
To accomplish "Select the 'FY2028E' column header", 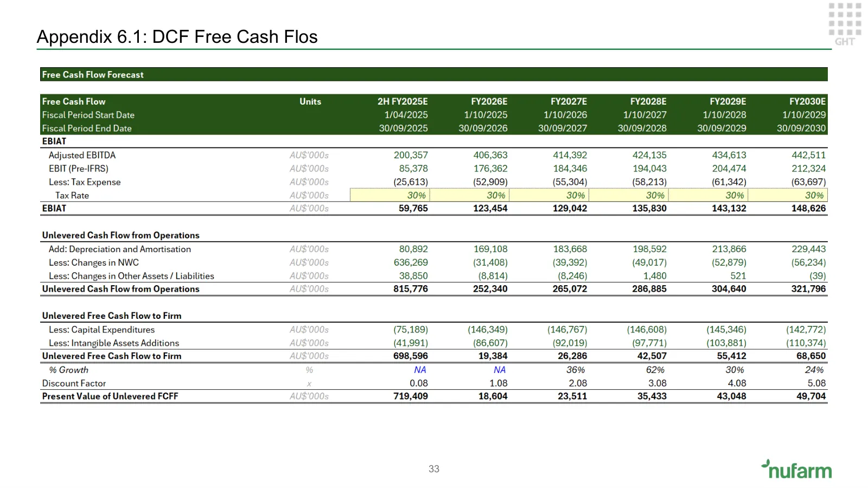I will pos(648,101).
